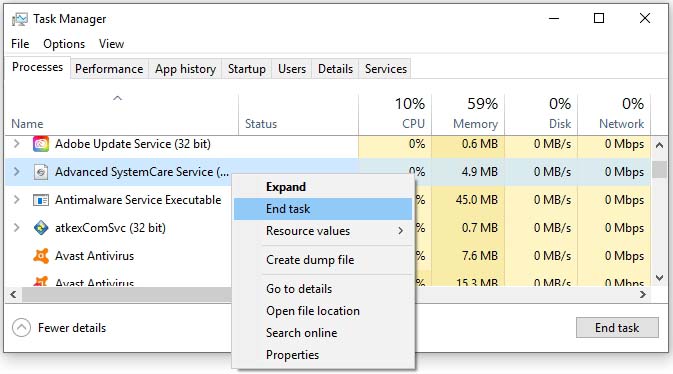673x374 pixels.
Task: Switch to the Users tab
Action: click(292, 69)
